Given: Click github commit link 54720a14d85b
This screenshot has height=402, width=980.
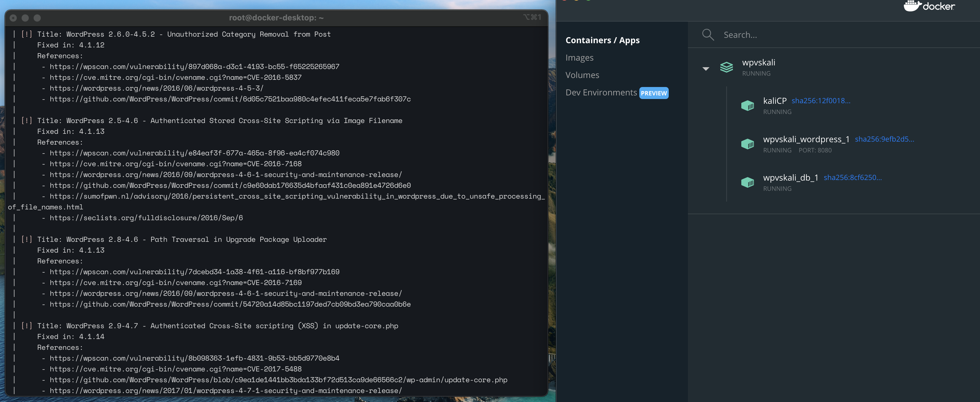Looking at the screenshot, I should point(230,304).
